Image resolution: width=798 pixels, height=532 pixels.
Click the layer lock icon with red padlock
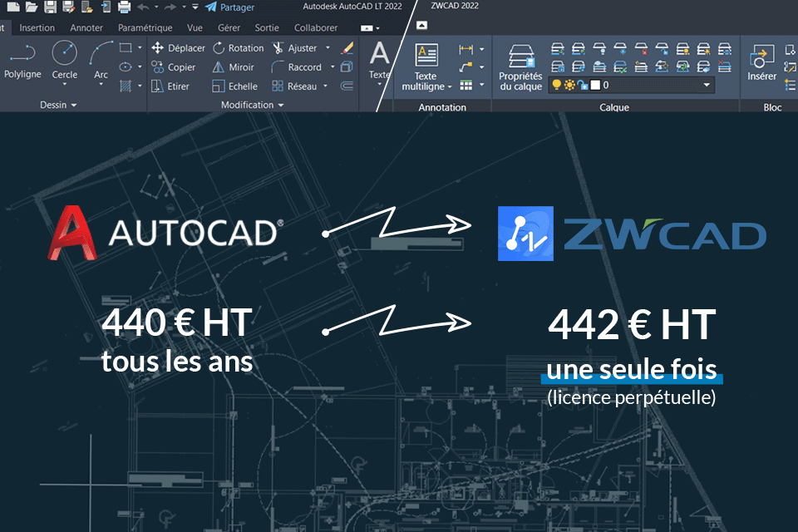point(641,48)
